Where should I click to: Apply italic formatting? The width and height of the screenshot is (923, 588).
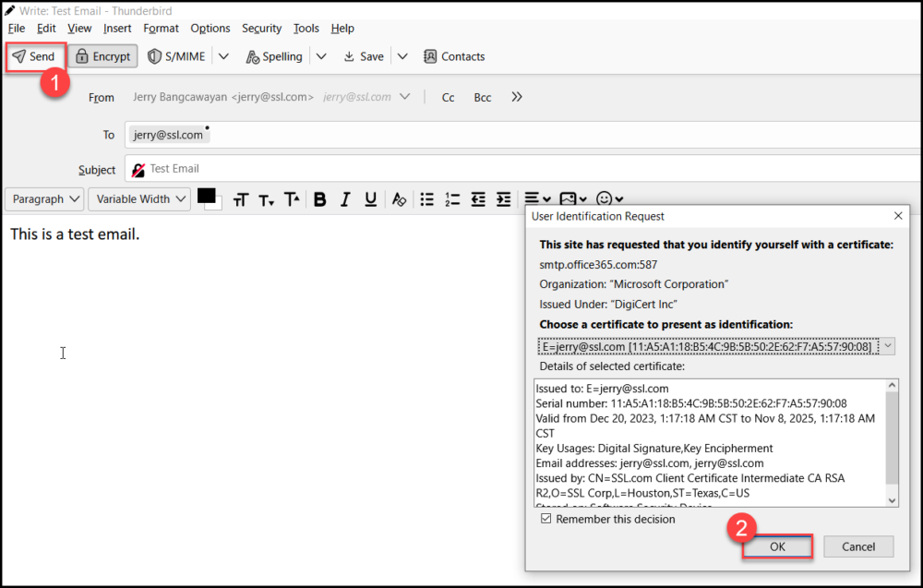(345, 199)
